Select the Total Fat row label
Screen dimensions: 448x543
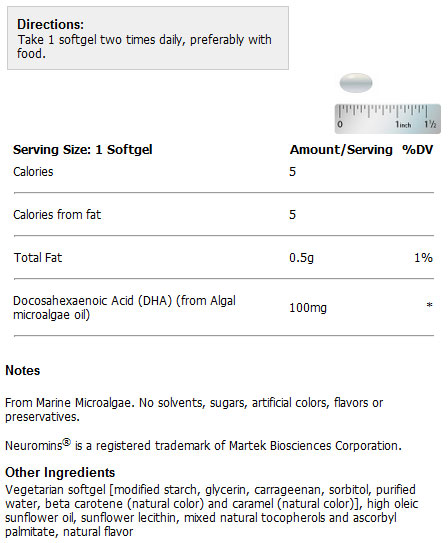pos(38,258)
